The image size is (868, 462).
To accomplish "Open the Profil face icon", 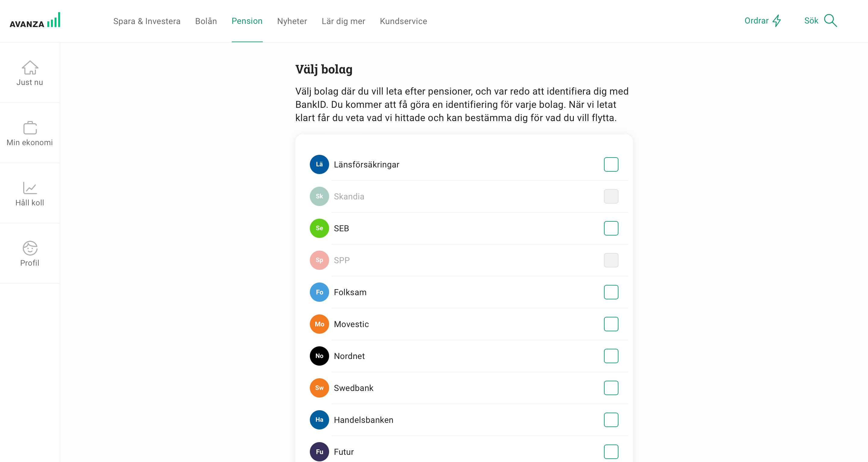I will coord(30,248).
